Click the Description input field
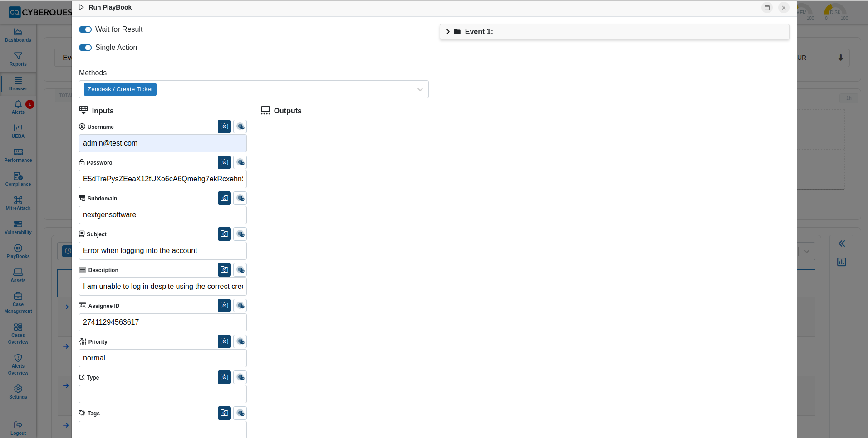868x438 pixels. click(x=163, y=287)
